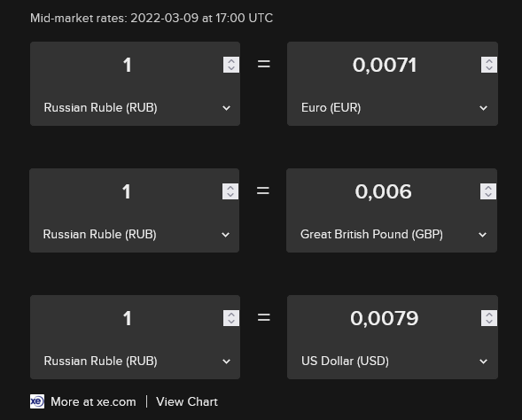Click the xe logo icon
522x420 pixels.
(x=37, y=401)
